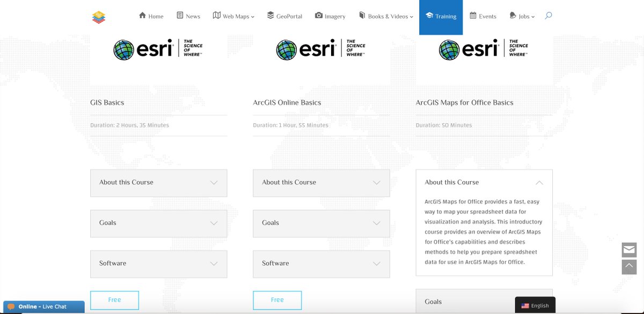The image size is (644, 314).
Task: Expand the Jobs dropdown menu
Action: pos(522,16)
